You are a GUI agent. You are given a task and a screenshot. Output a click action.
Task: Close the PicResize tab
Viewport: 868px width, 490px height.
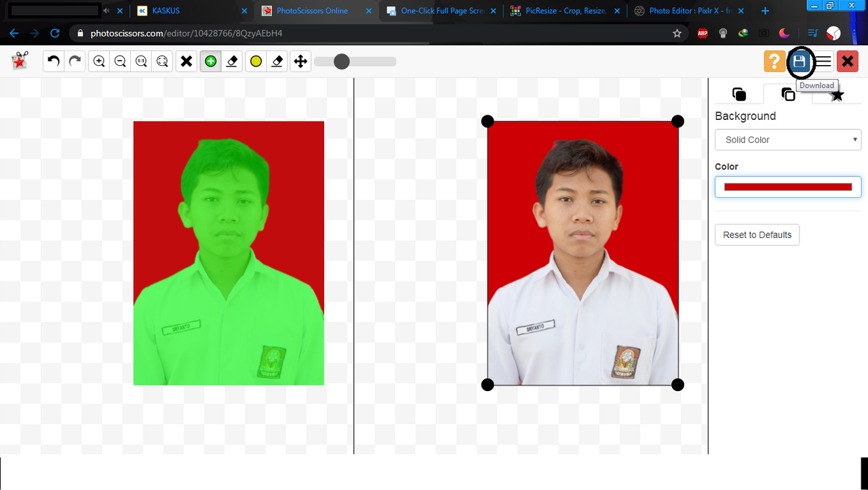(x=618, y=11)
